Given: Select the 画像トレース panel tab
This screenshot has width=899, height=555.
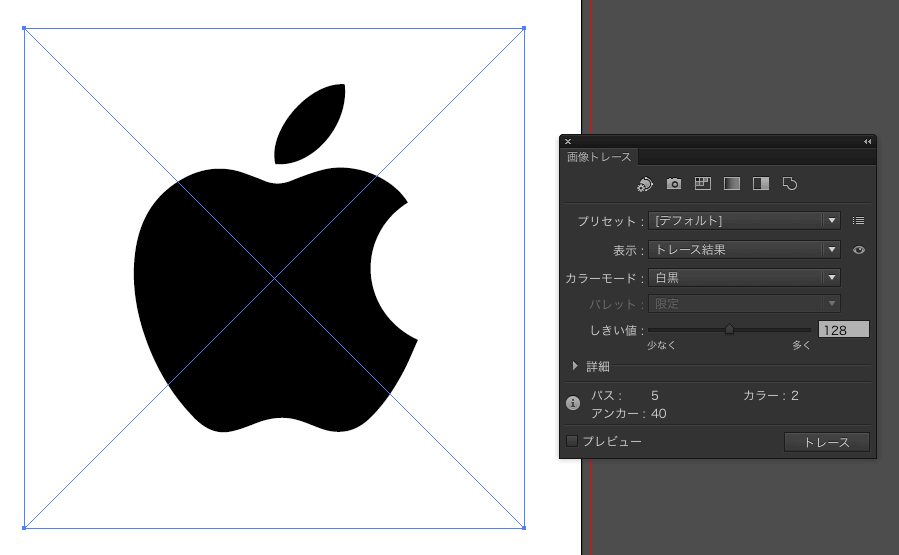Looking at the screenshot, I should click(x=599, y=157).
